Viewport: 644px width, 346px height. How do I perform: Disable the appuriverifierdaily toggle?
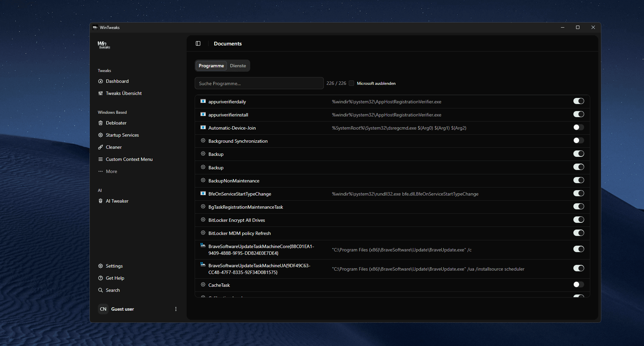tap(578, 101)
